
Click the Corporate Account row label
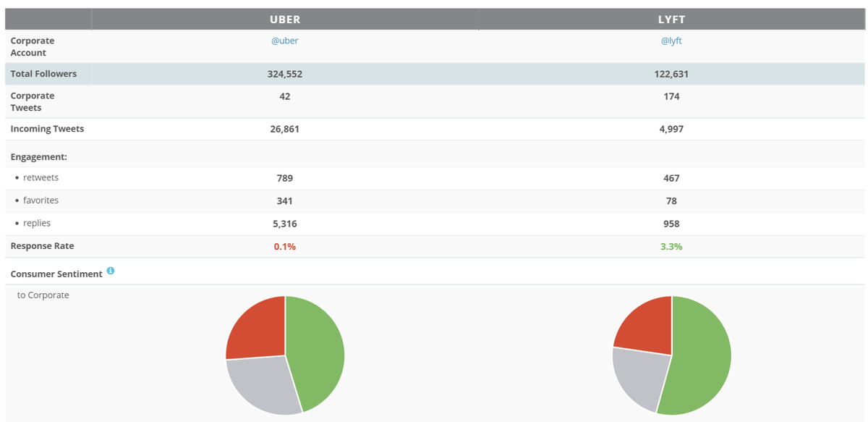tap(33, 46)
